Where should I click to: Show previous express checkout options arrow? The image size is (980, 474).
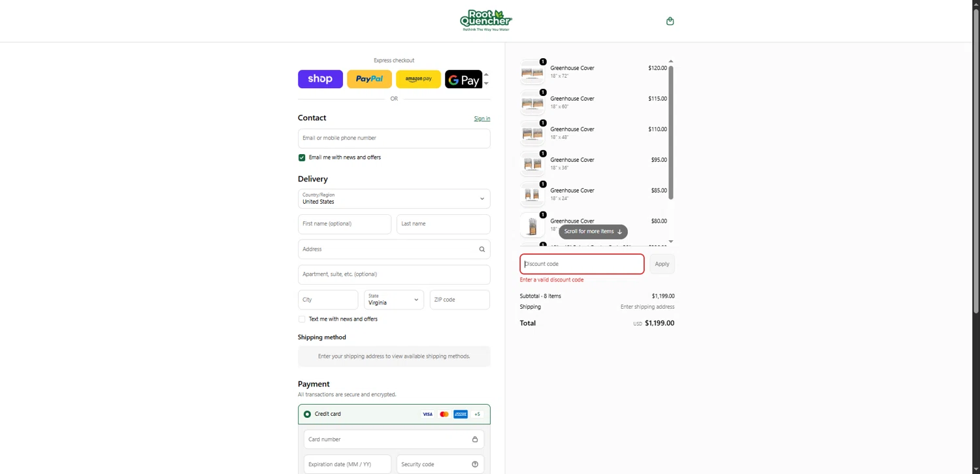486,74
